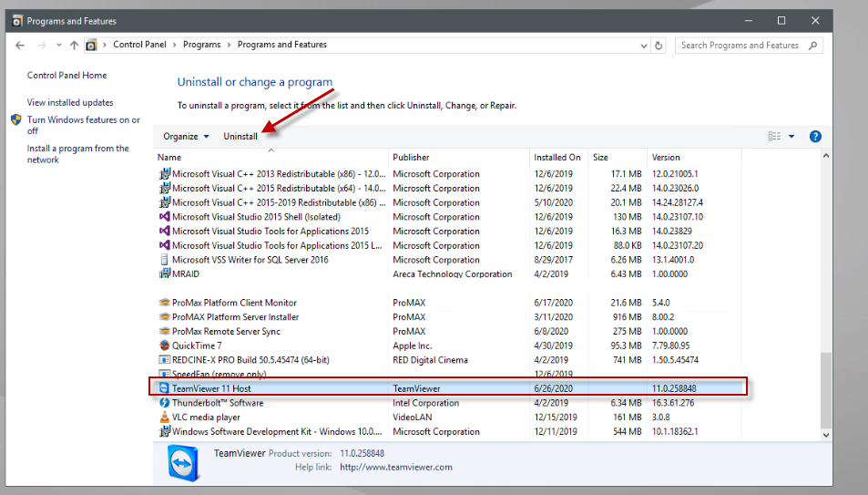The image size is (868, 495).
Task: Click the ProMAX Platform Server Installer icon
Action: coord(165,317)
